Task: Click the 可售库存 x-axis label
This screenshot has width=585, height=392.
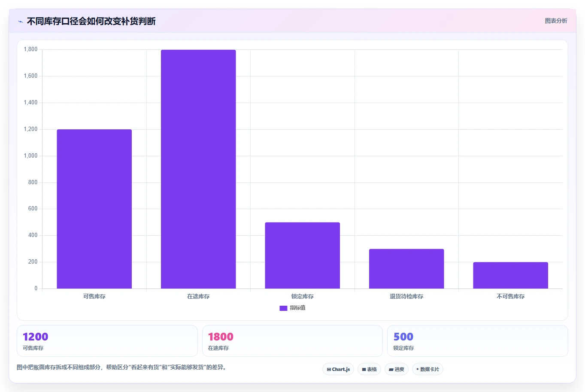Action: [x=94, y=297]
